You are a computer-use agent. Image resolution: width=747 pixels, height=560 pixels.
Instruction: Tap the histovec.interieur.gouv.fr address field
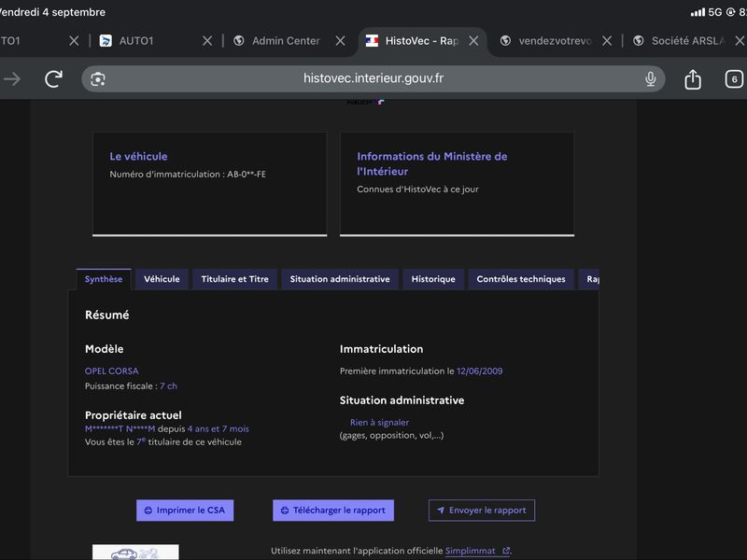tap(373, 78)
